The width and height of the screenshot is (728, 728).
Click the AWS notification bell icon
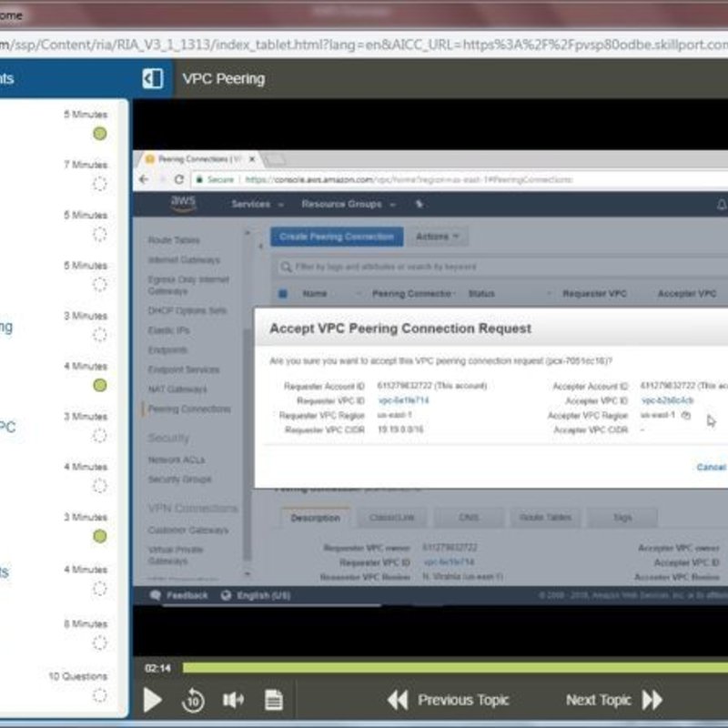tap(722, 204)
